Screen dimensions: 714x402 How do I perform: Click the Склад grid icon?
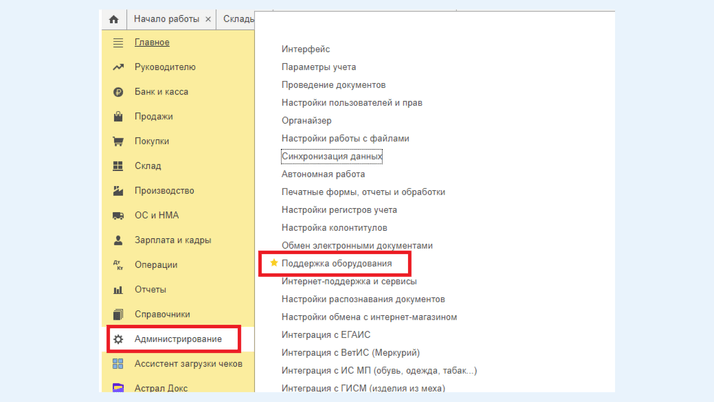click(118, 166)
